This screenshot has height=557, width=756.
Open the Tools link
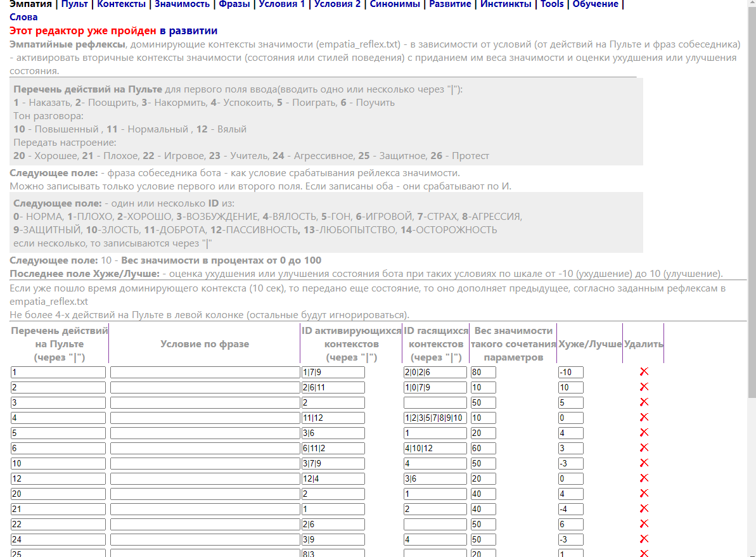tap(552, 4)
